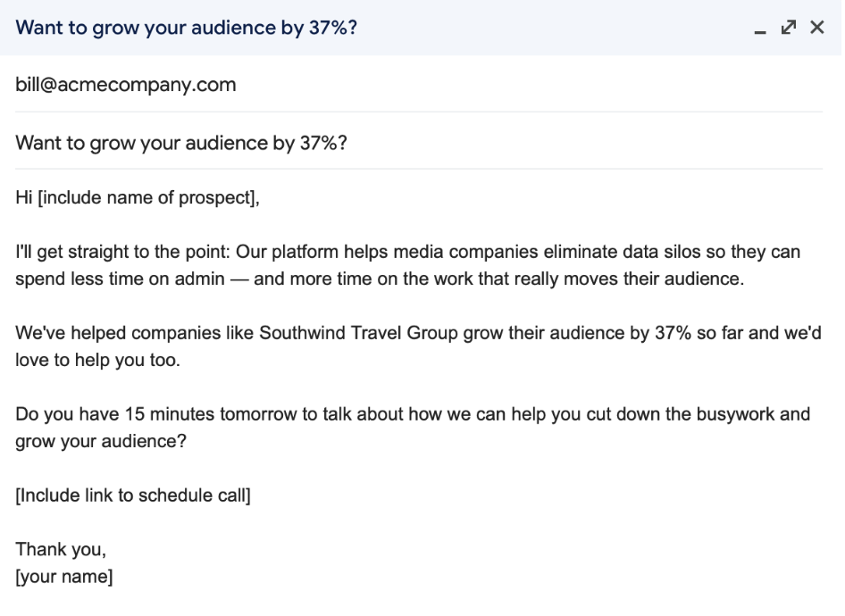Click the recipient field with bill@acmecompany.com
Screen dimensions: 845x616
point(419,85)
